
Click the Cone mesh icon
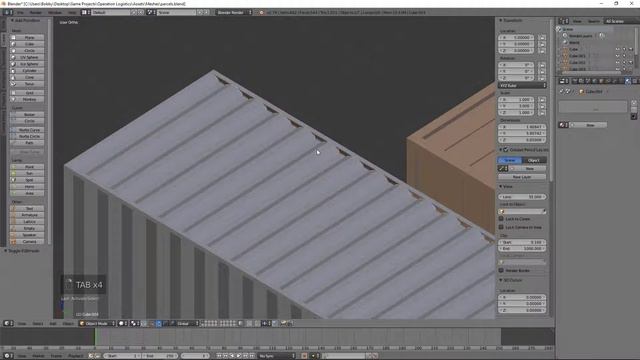13,77
